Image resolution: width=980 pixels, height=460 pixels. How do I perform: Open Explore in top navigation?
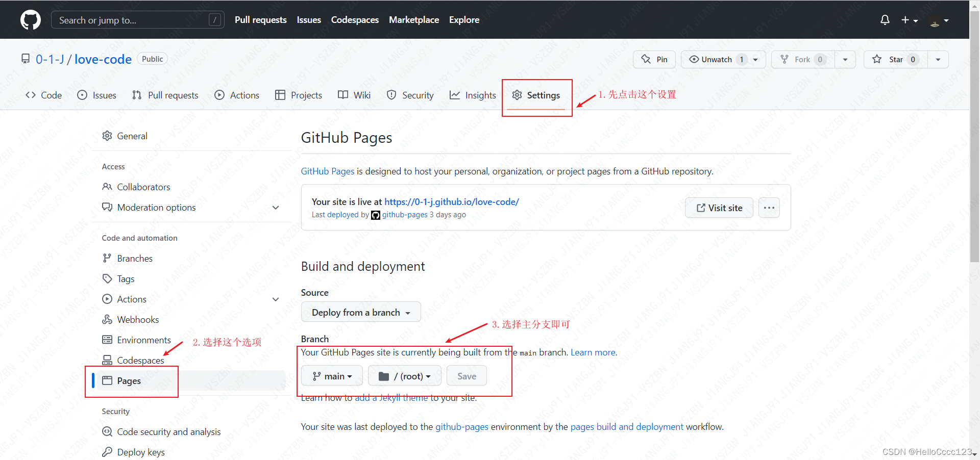(464, 20)
